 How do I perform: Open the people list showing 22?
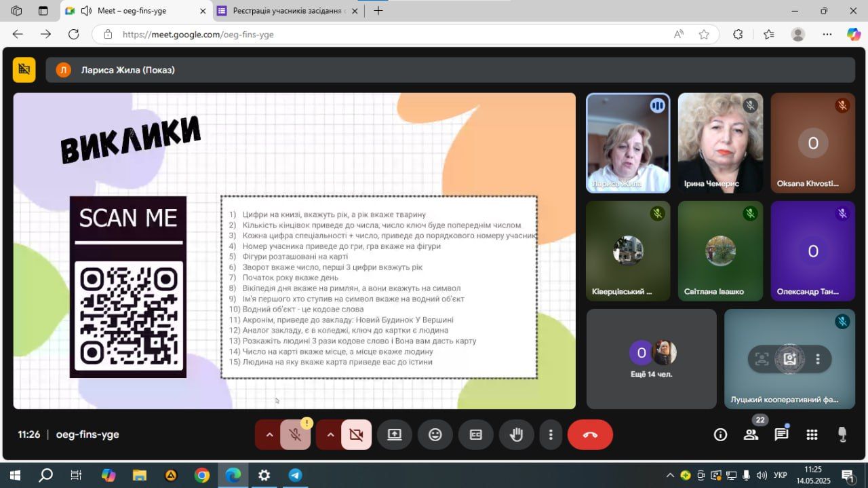(751, 434)
